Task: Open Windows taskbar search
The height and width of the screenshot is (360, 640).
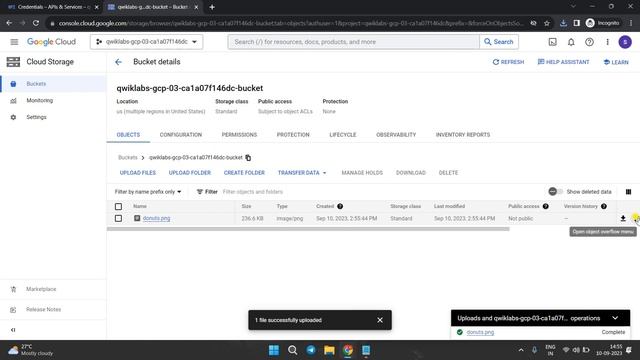Action: tap(292, 350)
